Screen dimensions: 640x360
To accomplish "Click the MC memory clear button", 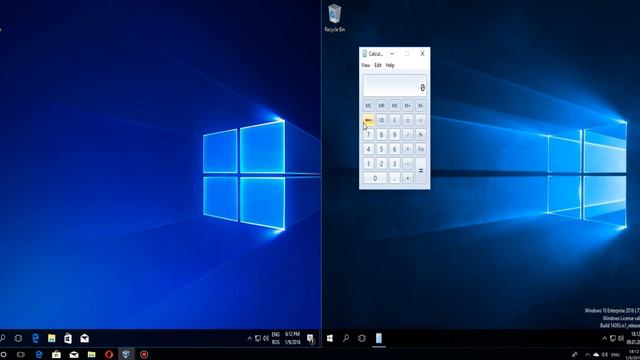I will [368, 106].
